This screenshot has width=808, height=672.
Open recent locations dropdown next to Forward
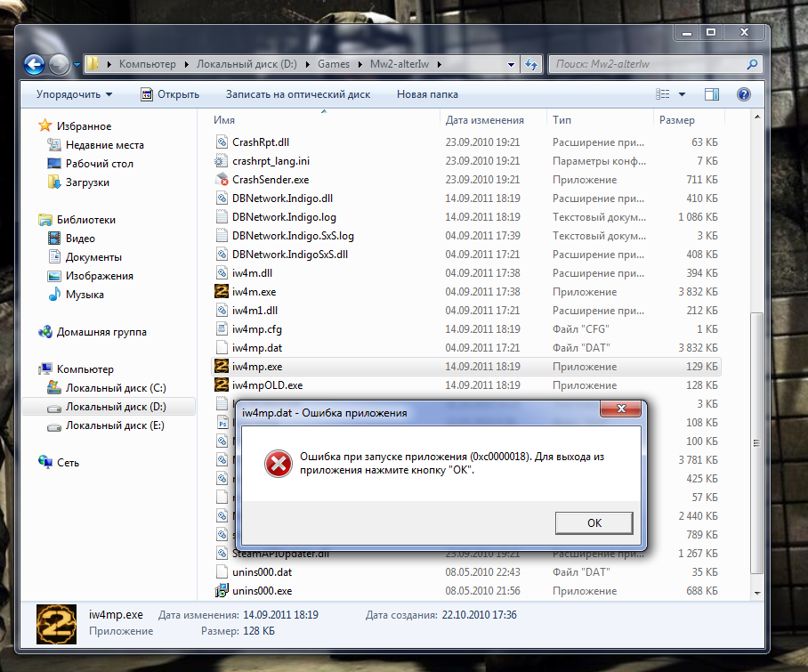[x=77, y=65]
